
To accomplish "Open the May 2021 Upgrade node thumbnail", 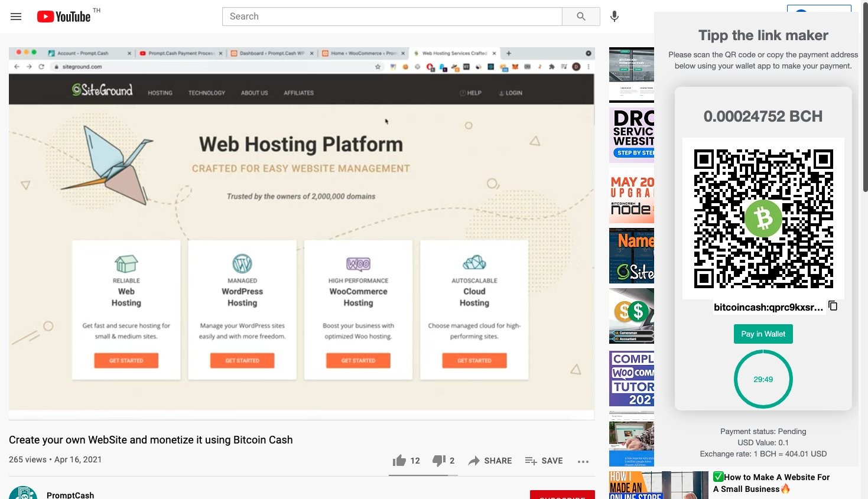I will tap(632, 195).
